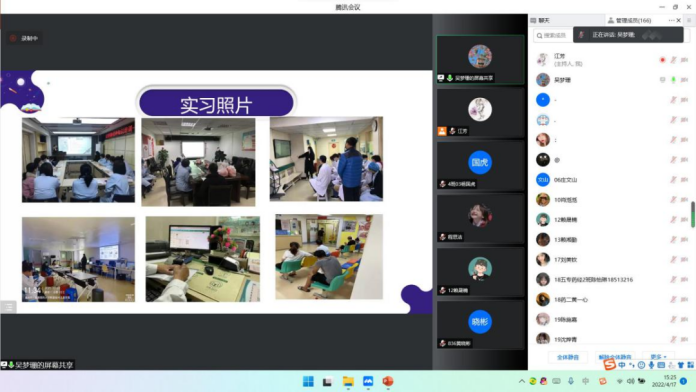Switch to the 管理成员(166) tab

pyautogui.click(x=629, y=20)
